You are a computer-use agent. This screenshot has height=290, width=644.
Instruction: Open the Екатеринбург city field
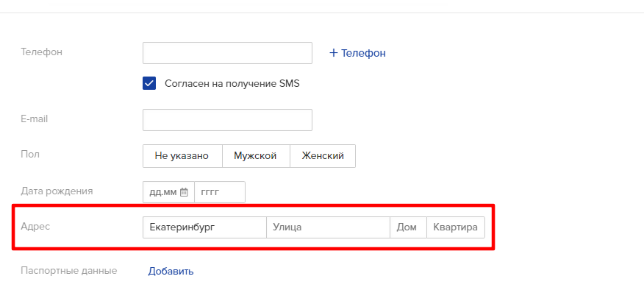tap(204, 227)
